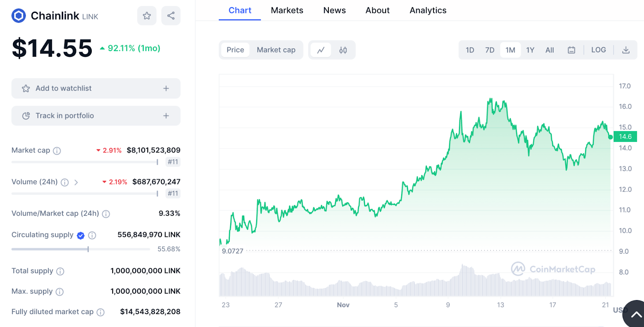The image size is (644, 327).
Task: Set chart range to 1Y
Action: [x=530, y=50]
